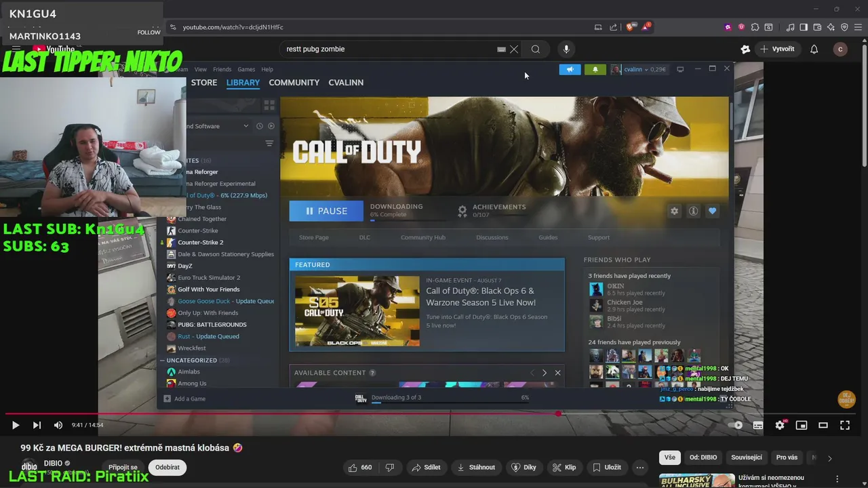The image size is (868, 488).
Task: Open YouTube player settings gear
Action: (780, 425)
